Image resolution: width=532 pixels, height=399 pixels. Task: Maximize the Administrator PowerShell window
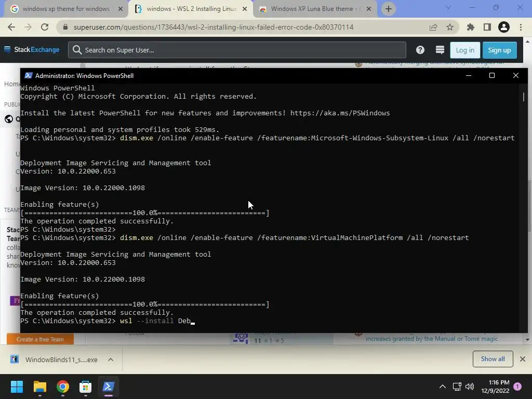click(491, 75)
